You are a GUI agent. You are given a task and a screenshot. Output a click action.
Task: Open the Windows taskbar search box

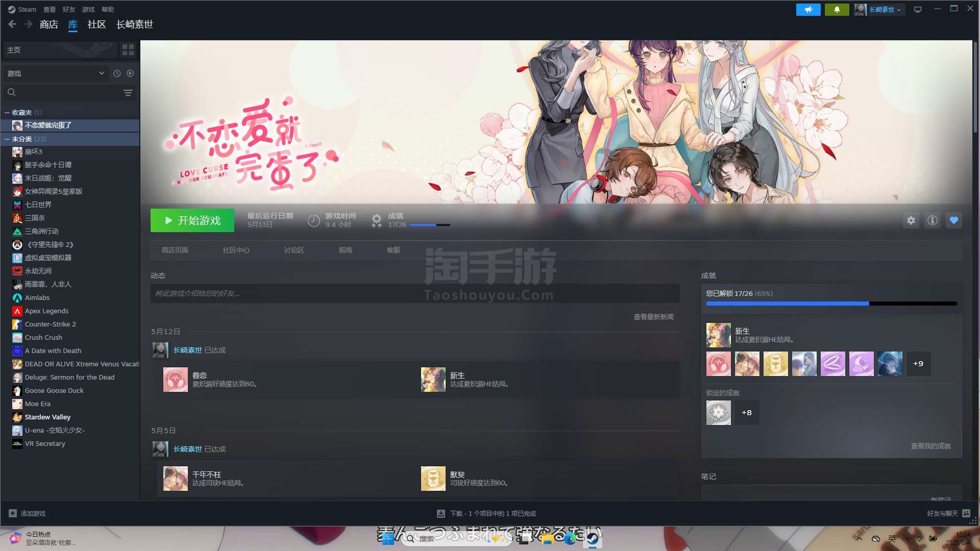click(457, 539)
